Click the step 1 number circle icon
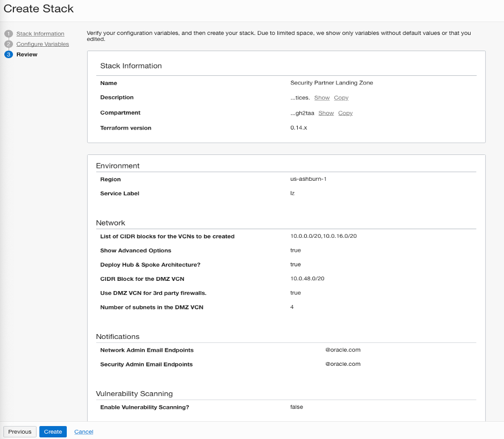The height and width of the screenshot is (439, 504). point(8,34)
